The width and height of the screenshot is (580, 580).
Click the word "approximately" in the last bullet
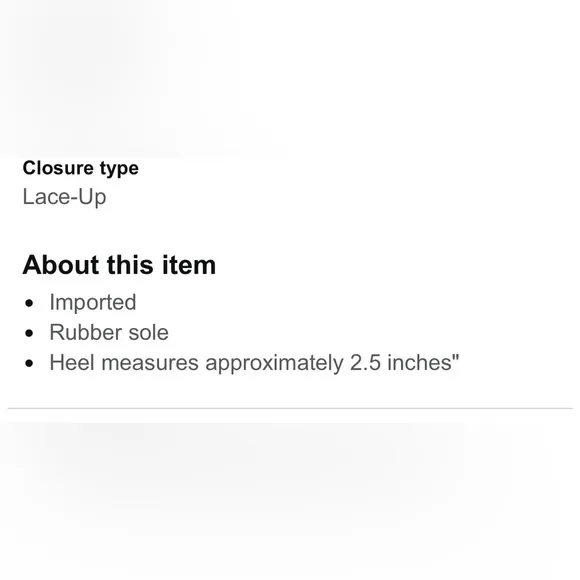coord(274,363)
